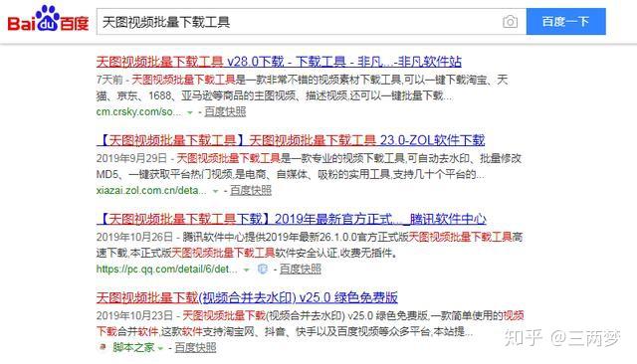The width and height of the screenshot is (637, 364).
Task: Click the snippet dated 2019年10月26日
Action: tap(310, 245)
